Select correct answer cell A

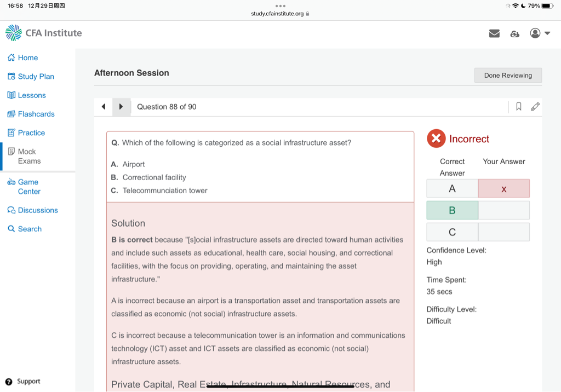coord(452,188)
